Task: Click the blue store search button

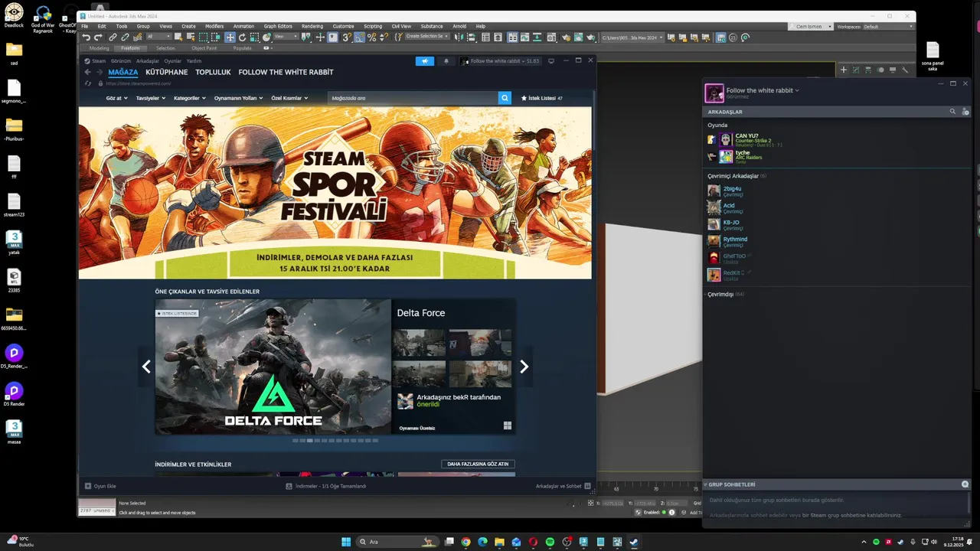Action: (x=505, y=98)
